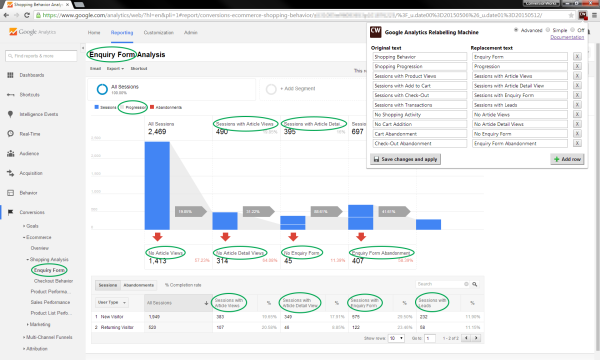The width and height of the screenshot is (600, 360).
Task: Collapse the left sidebar arrow
Action: pyautogui.click(x=83, y=48)
